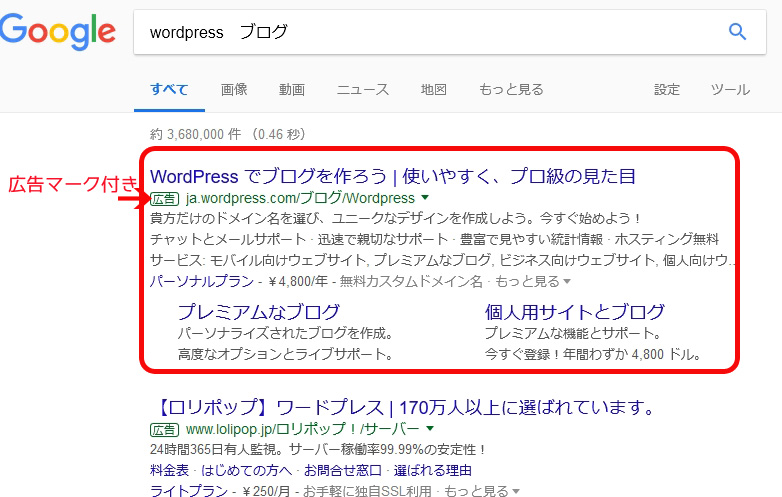
Task: Click the Google logo
Action: [x=58, y=31]
